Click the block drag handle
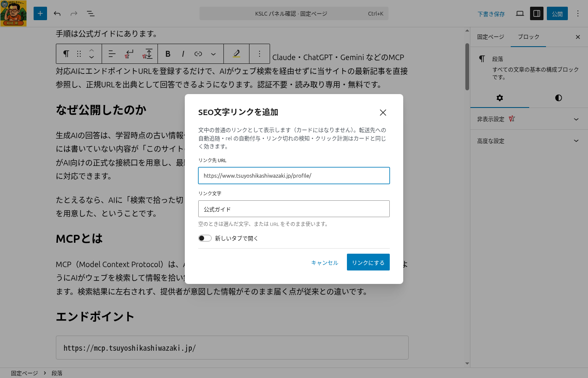 pyautogui.click(x=79, y=54)
